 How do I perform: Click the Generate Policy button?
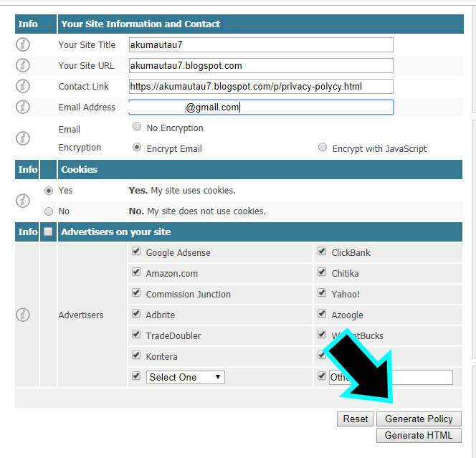pyautogui.click(x=419, y=419)
